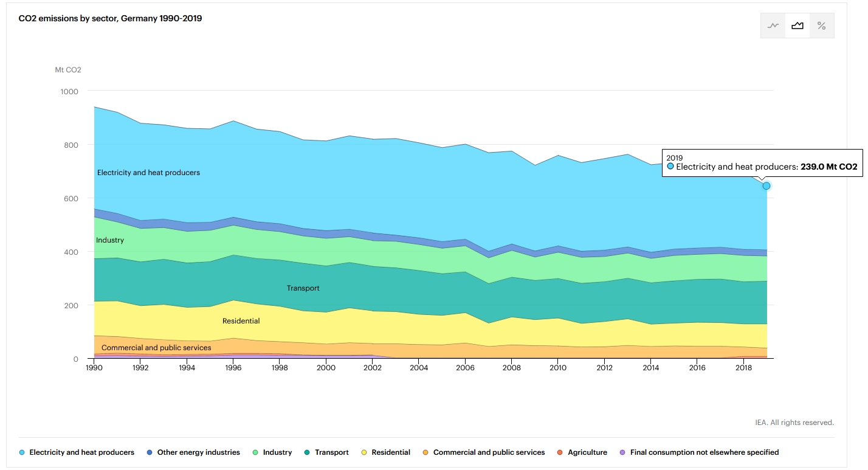Click the 1990 label on the x-axis
Viewport: 868px width, 470px height.
[94, 368]
